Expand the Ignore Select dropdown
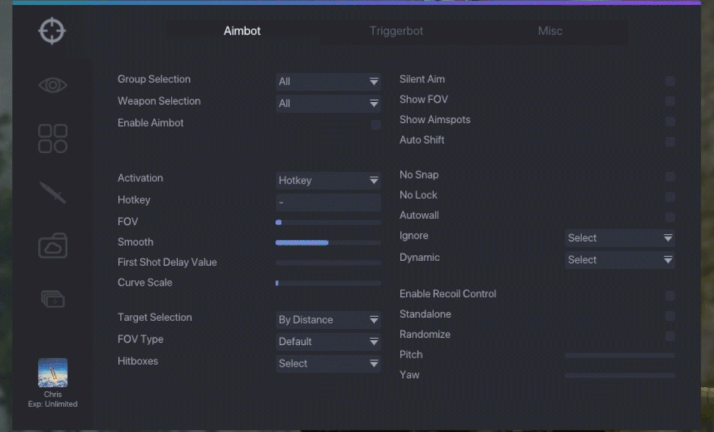The image size is (714, 432). 620,238
